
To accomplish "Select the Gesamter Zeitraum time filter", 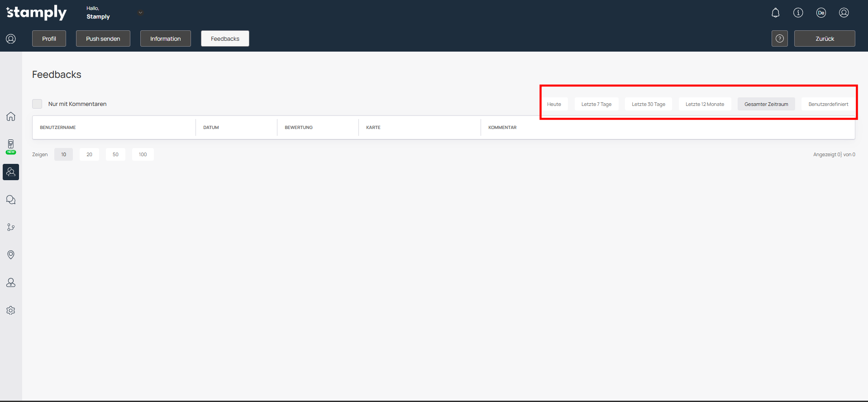I will [x=766, y=104].
